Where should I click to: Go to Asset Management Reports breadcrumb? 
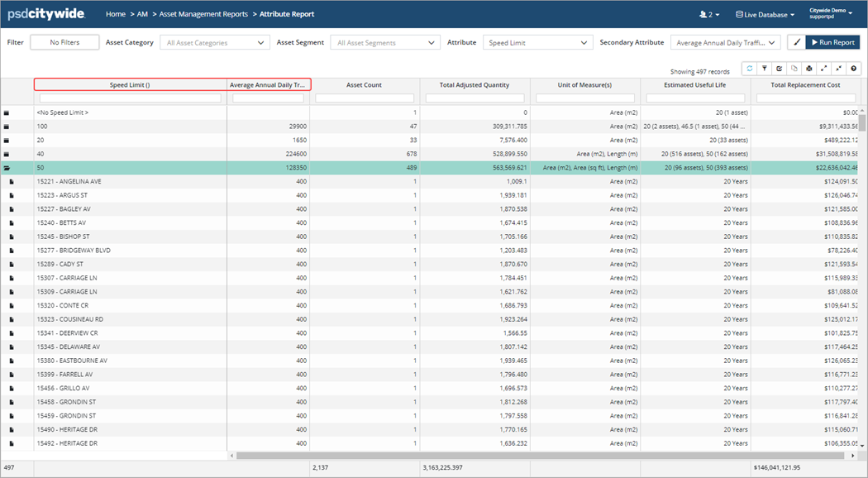pos(203,15)
